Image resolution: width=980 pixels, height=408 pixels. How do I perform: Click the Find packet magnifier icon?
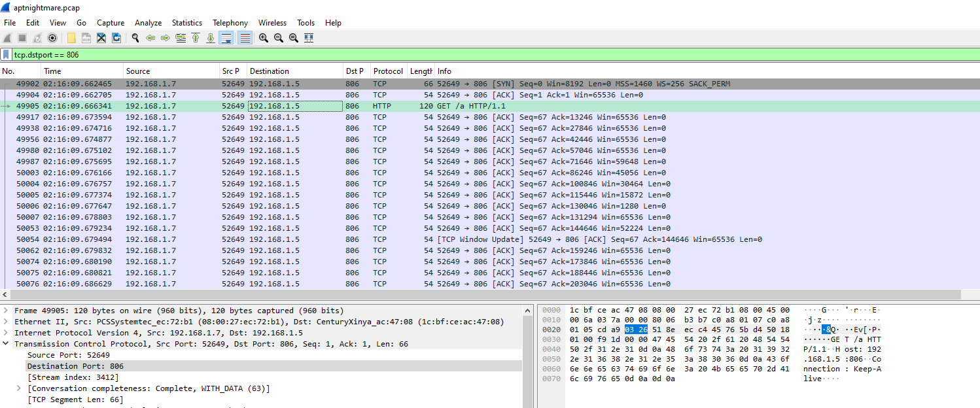(135, 39)
